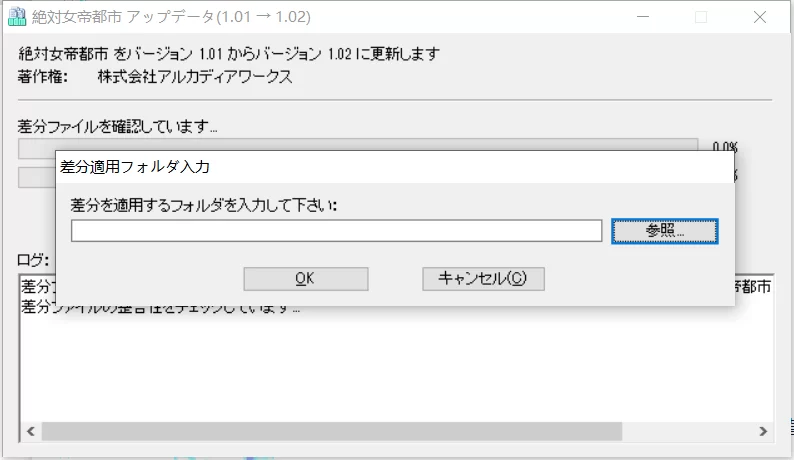Click the 株式会社アルカディアワークス copyright text
The height and width of the screenshot is (460, 794).
195,76
